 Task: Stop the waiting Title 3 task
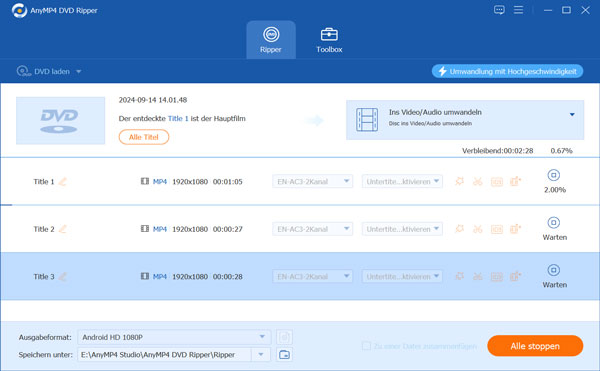[554, 270]
